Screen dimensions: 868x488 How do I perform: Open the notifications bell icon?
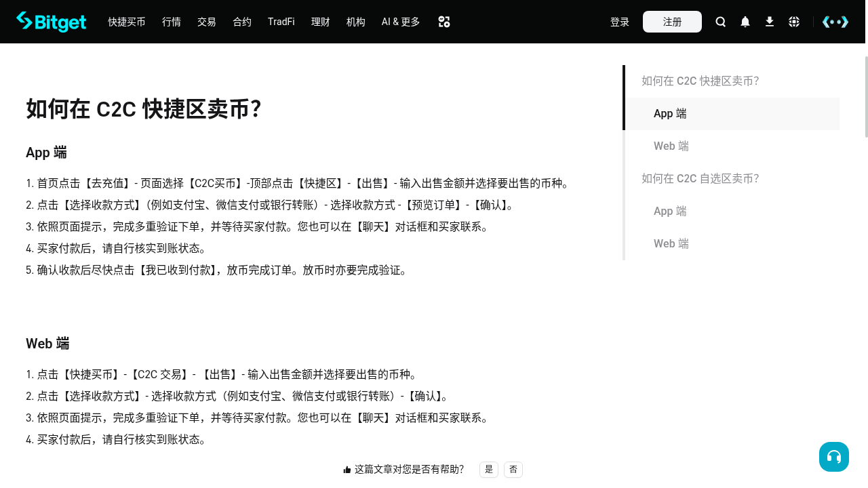pos(745,22)
